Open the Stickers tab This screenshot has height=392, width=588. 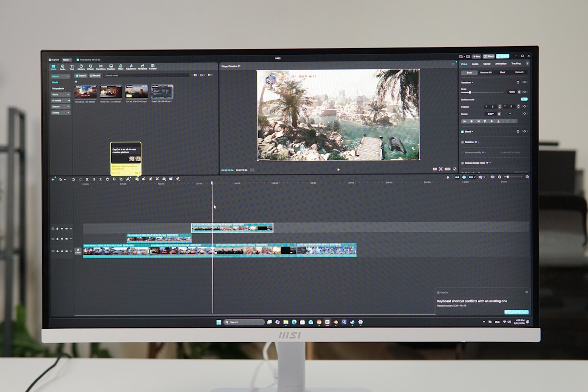(81, 66)
